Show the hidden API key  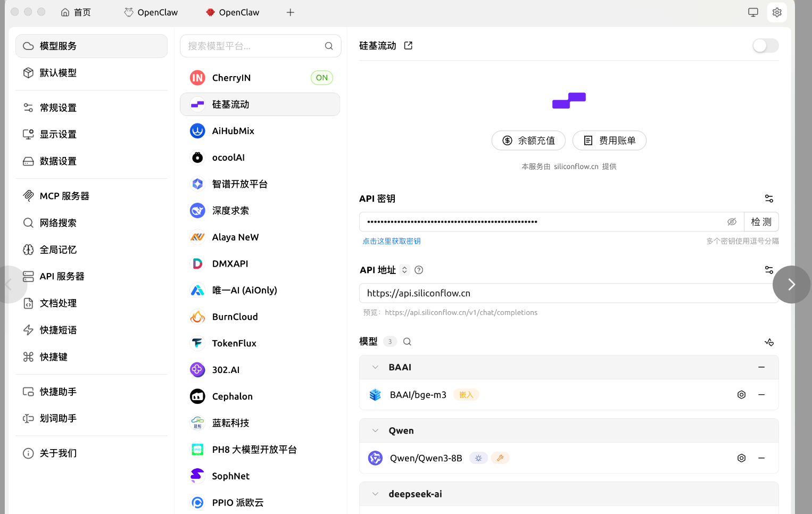click(732, 222)
